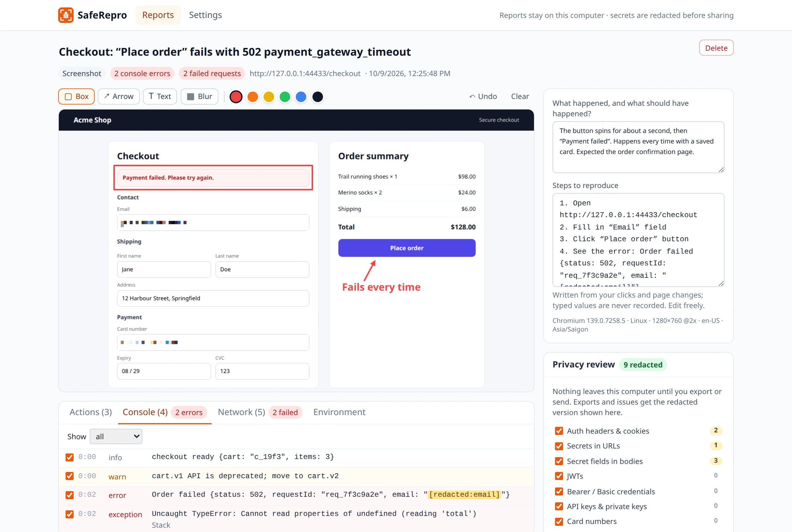Viewport: 792px width, 532px height.
Task: Toggle Card numbers redaction
Action: 559,521
